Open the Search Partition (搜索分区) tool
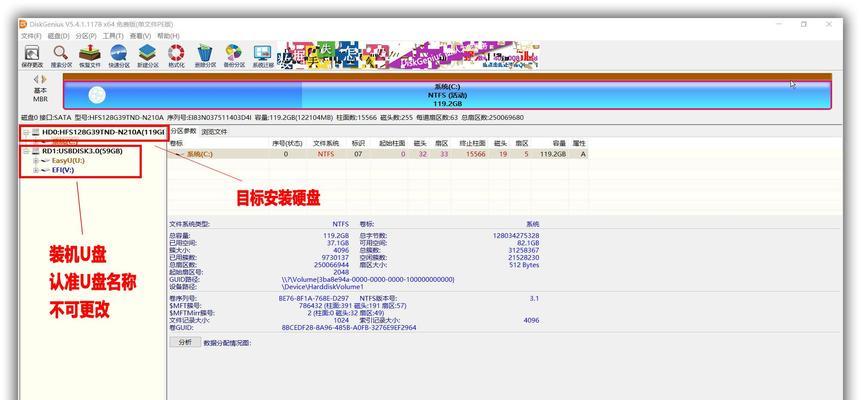 [61, 56]
